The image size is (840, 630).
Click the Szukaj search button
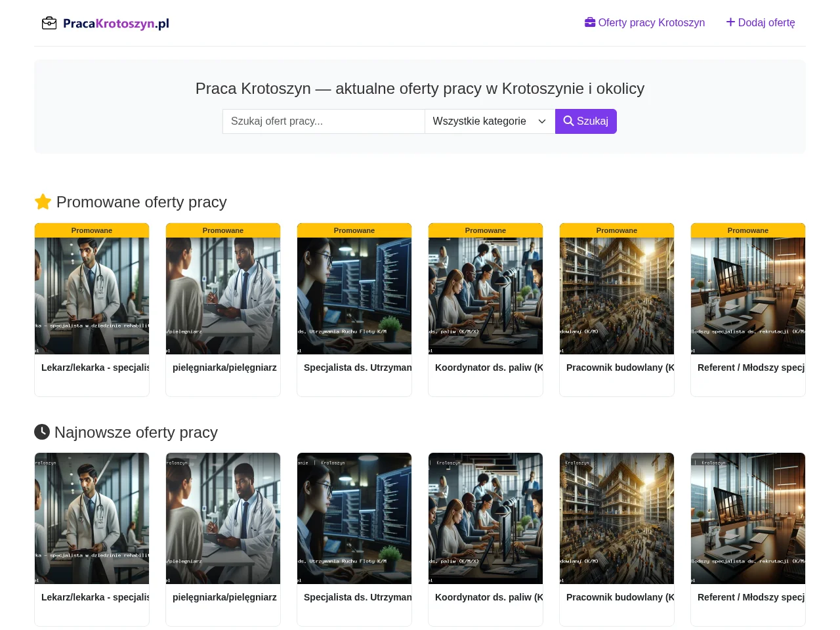click(x=586, y=121)
